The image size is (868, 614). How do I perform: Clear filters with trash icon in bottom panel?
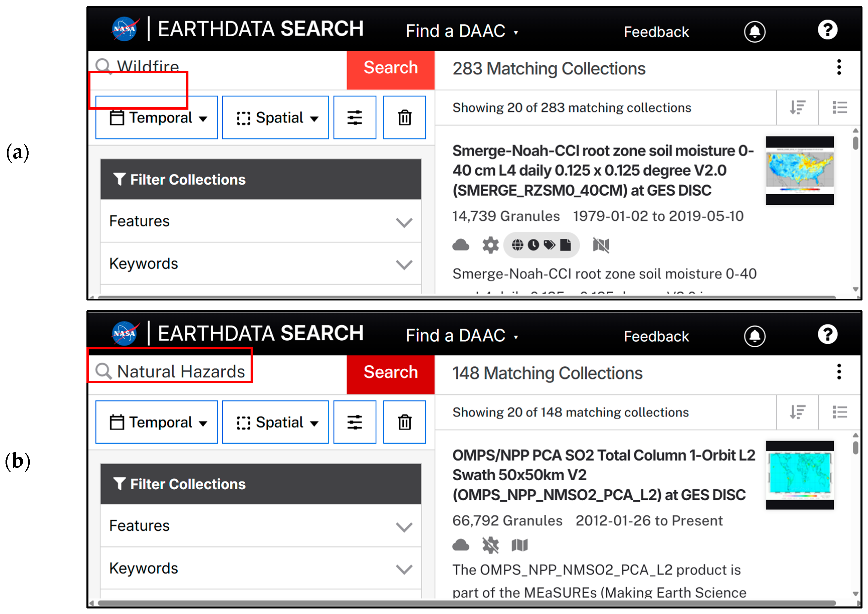[404, 422]
